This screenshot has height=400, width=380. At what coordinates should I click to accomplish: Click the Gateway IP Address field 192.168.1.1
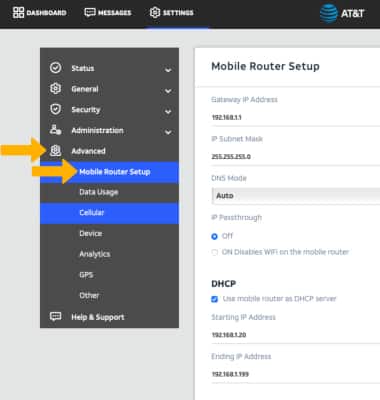296,118
